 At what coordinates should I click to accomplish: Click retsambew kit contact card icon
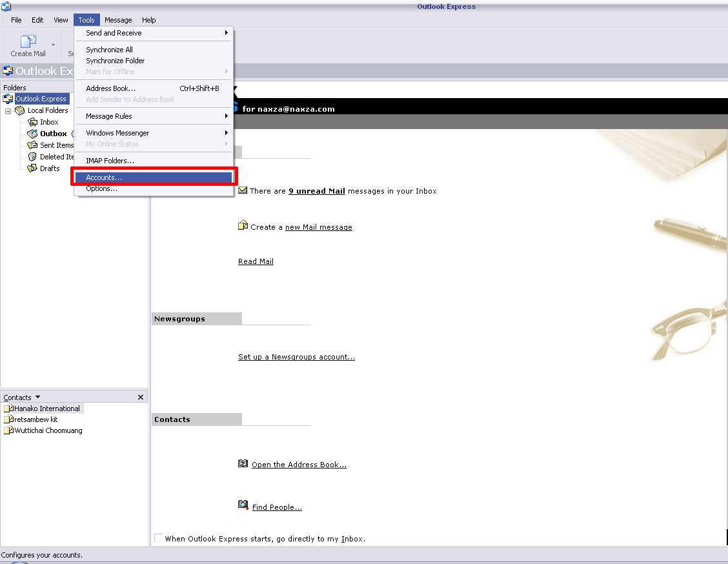(x=8, y=419)
